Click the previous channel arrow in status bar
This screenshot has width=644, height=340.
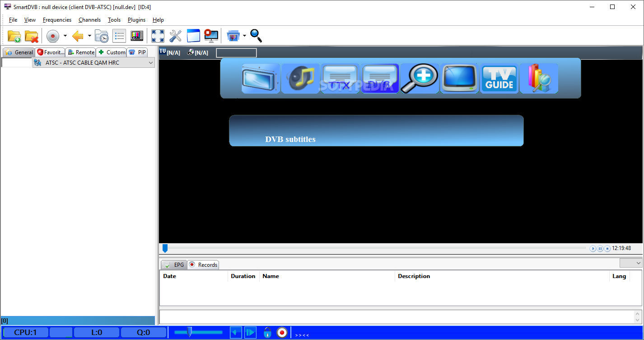[x=236, y=333]
